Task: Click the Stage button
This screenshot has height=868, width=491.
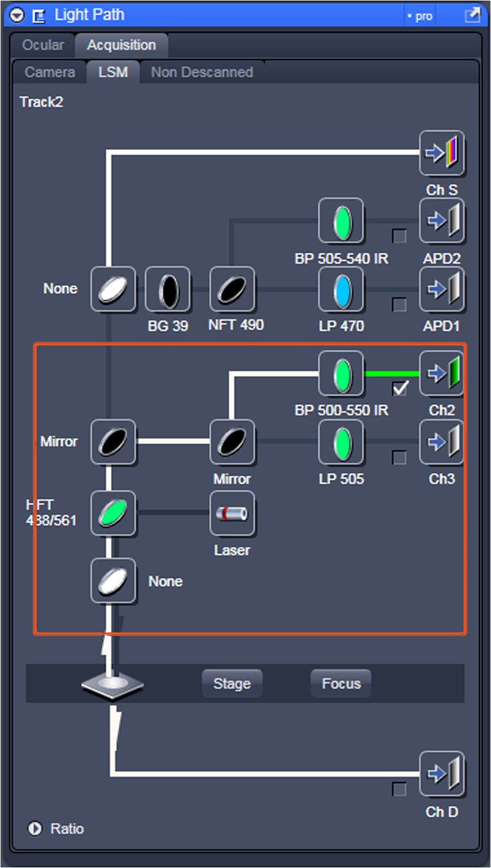Action: pyautogui.click(x=232, y=684)
